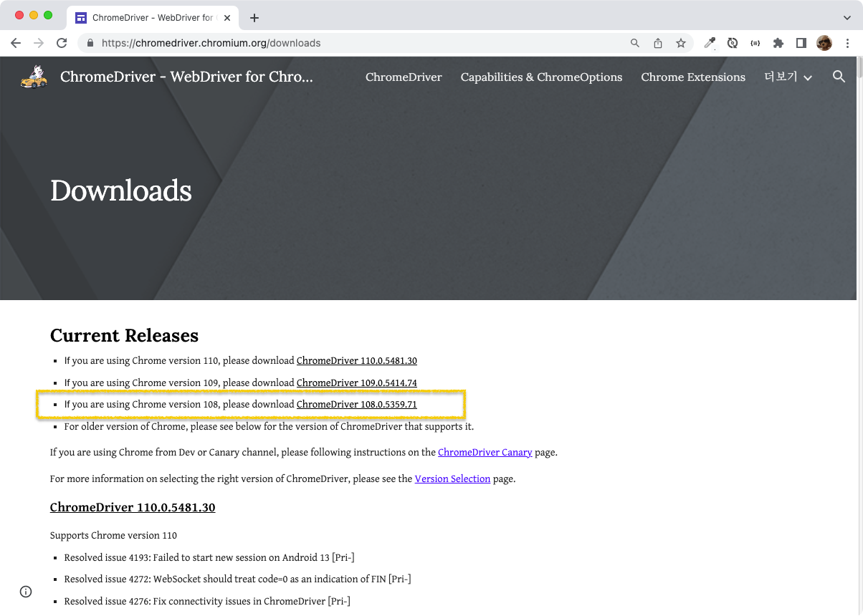Click the magnifier zoom icon in address bar
863x616 pixels.
click(x=635, y=43)
